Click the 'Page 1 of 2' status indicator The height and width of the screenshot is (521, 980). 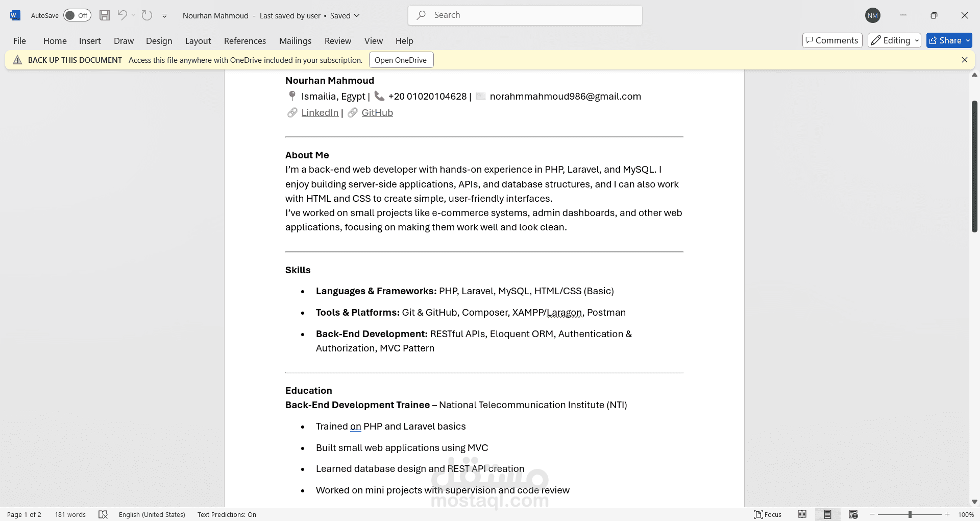[24, 514]
